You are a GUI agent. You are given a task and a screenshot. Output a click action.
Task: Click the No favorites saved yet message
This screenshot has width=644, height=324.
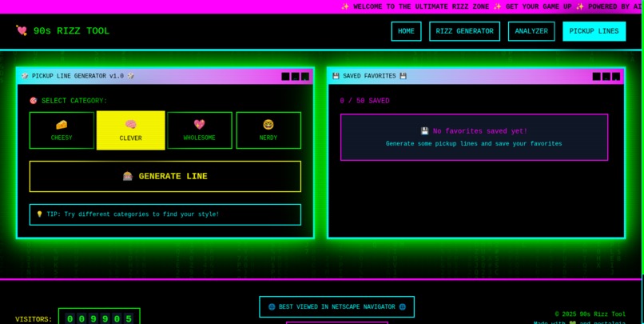pyautogui.click(x=479, y=131)
